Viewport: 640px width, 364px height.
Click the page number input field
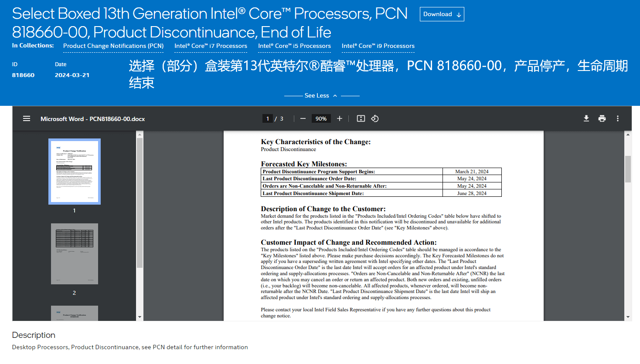268,118
